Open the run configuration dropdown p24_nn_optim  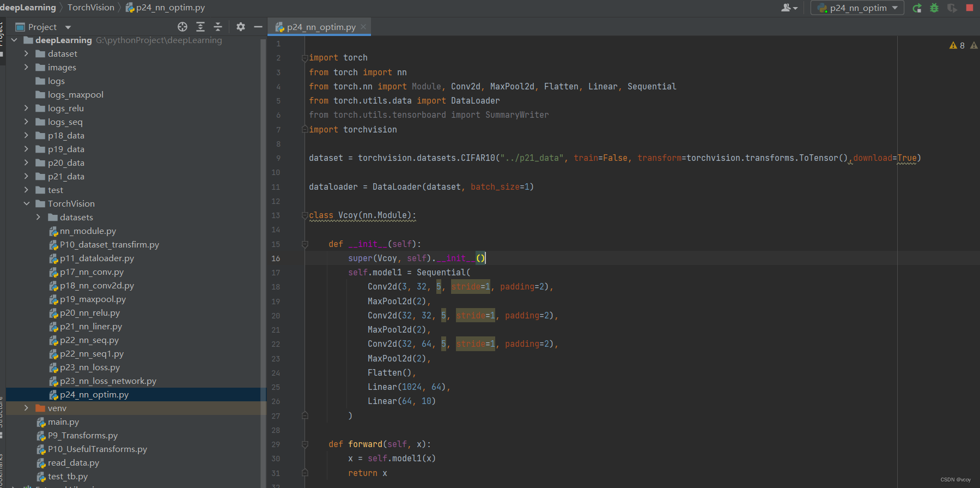point(857,8)
